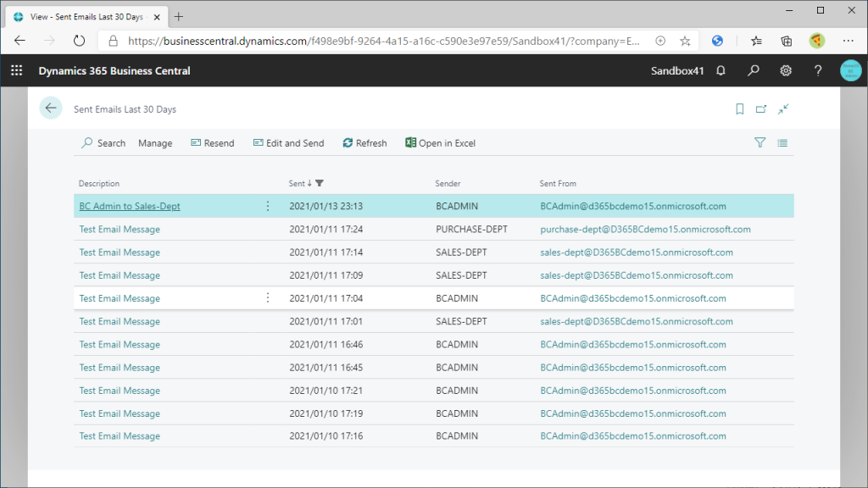Click the globe extension icon in the browser toolbar
This screenshot has width=868, height=488.
pyautogui.click(x=717, y=41)
